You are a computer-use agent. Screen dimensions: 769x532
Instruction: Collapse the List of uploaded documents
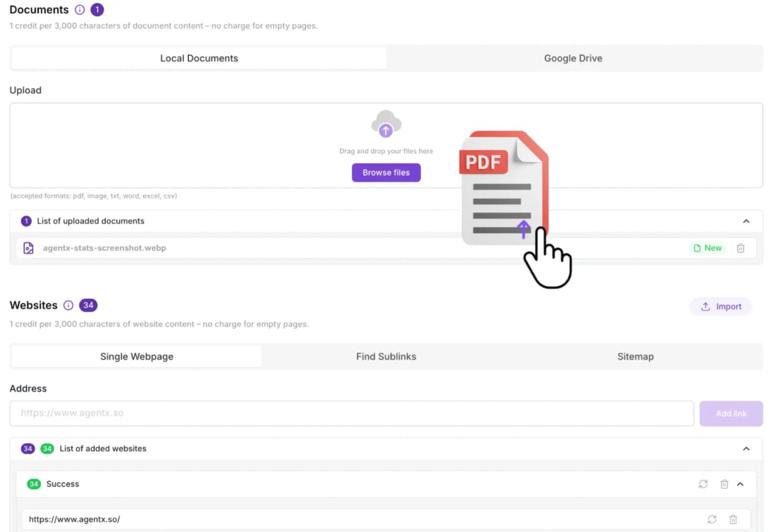(x=746, y=221)
